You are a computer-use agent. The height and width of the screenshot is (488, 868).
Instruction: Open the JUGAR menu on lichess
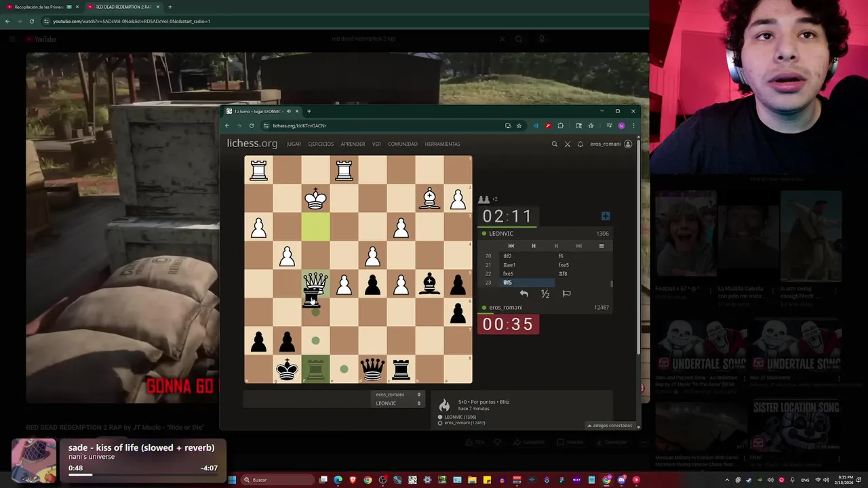(294, 144)
